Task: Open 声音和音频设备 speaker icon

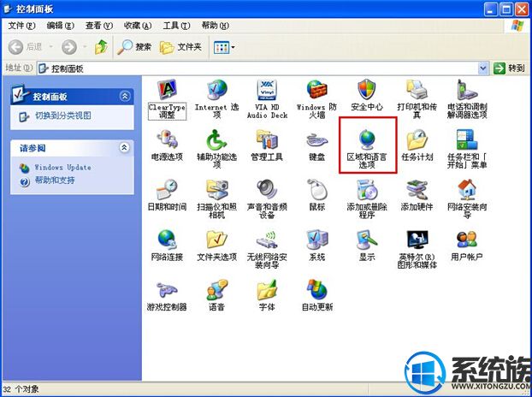Action: point(267,189)
